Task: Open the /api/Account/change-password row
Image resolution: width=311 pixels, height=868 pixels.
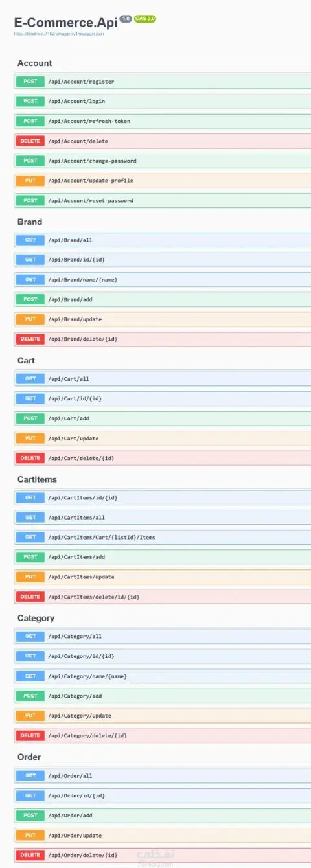Action: [163, 161]
